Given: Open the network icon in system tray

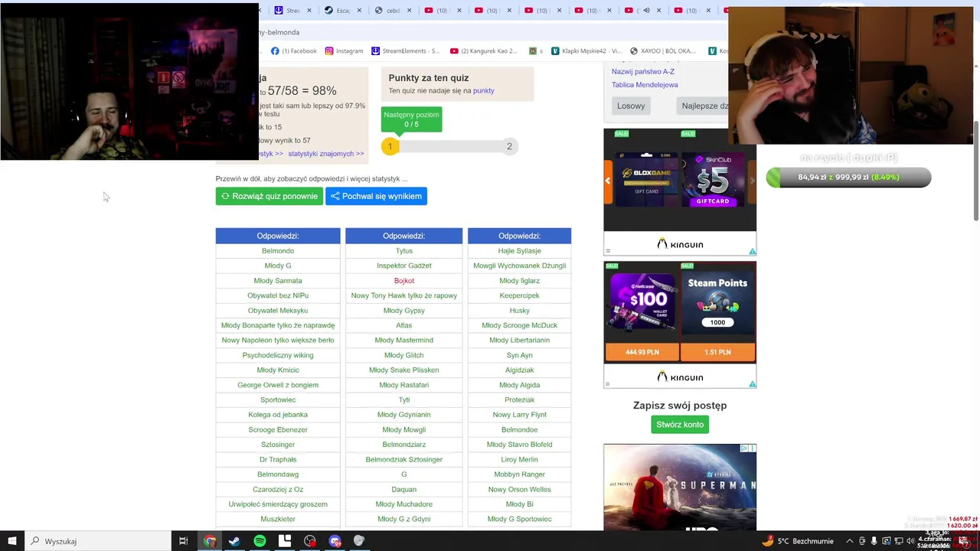Looking at the screenshot, I should [x=899, y=541].
